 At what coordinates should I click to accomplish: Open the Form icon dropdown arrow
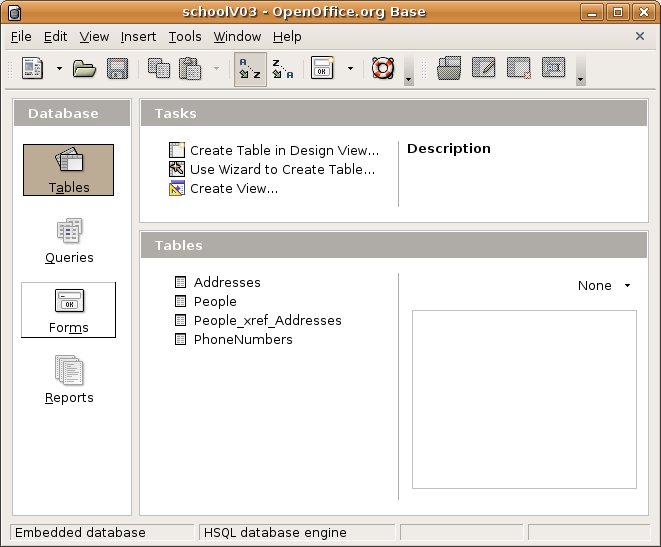coord(350,68)
